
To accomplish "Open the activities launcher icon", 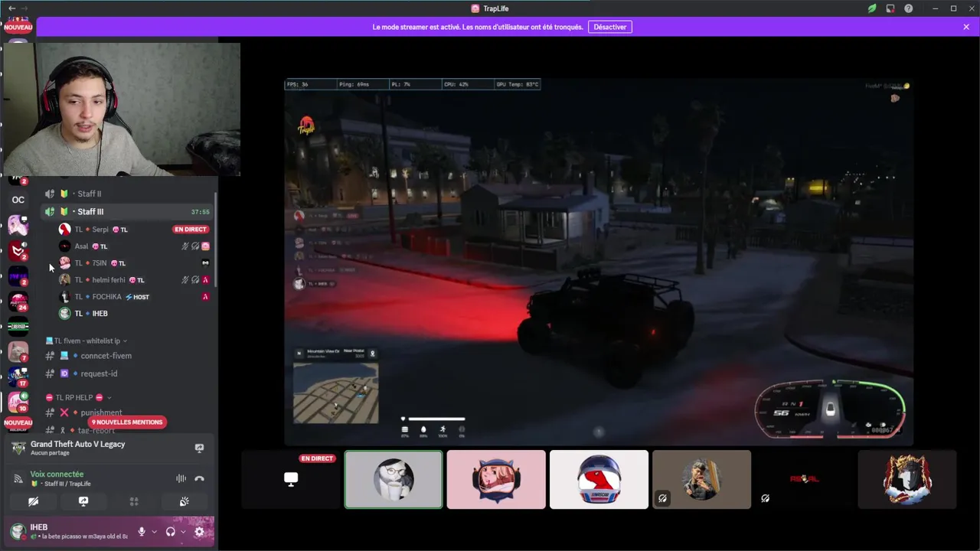I will click(x=134, y=501).
